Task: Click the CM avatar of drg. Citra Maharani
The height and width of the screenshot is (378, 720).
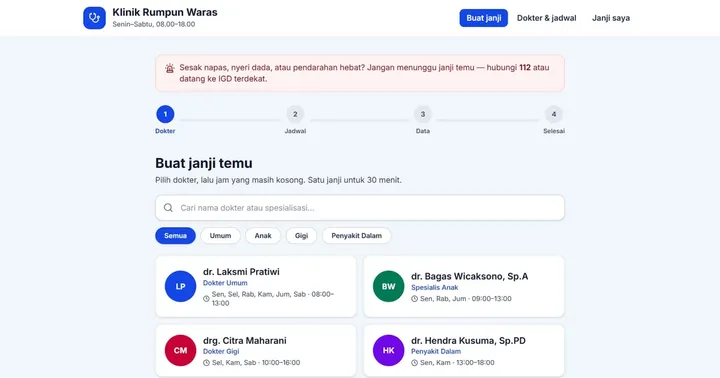Action: tap(180, 350)
